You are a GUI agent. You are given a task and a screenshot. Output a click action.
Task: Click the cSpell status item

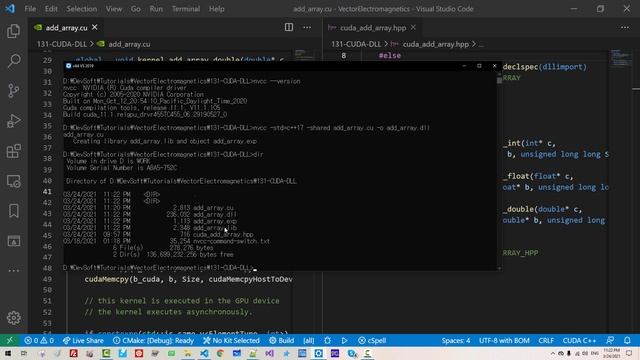click(x=372, y=340)
